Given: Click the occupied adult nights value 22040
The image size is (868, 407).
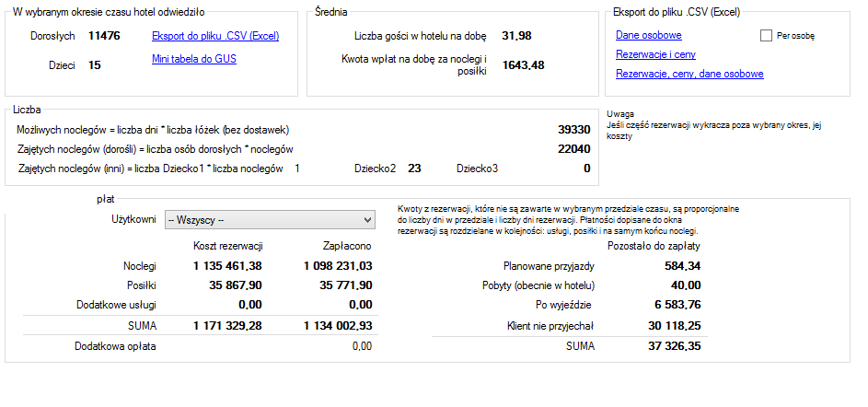Looking at the screenshot, I should click(x=574, y=148).
